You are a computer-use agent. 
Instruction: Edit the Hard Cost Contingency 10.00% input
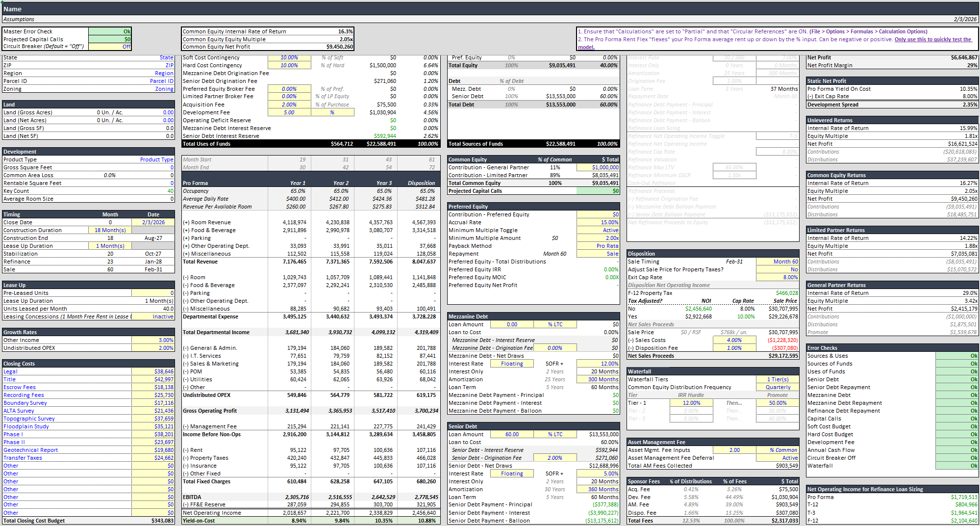coord(289,65)
